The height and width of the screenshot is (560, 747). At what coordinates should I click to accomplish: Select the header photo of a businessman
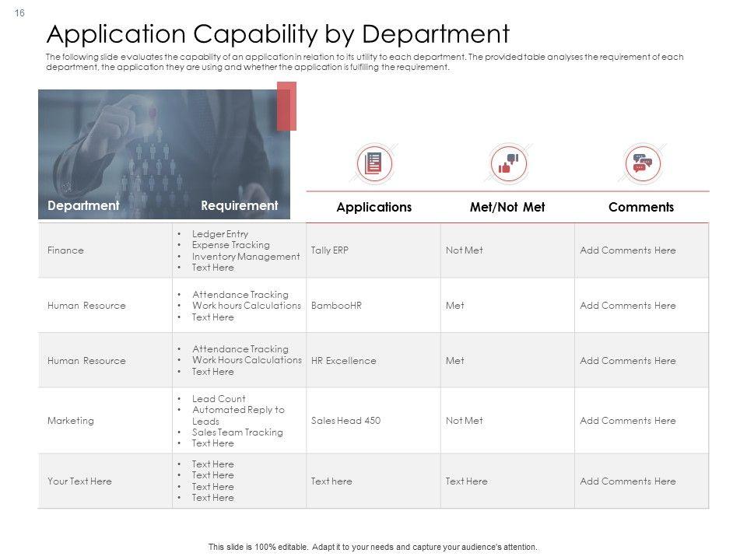click(164, 154)
